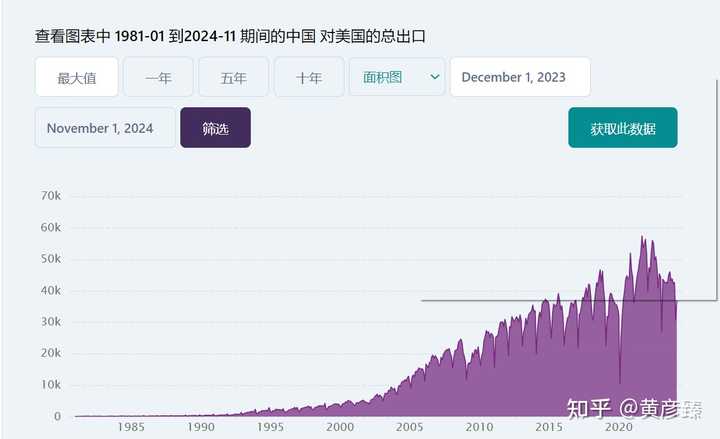Select the 最大值 range button
The height and width of the screenshot is (439, 720).
coord(77,77)
